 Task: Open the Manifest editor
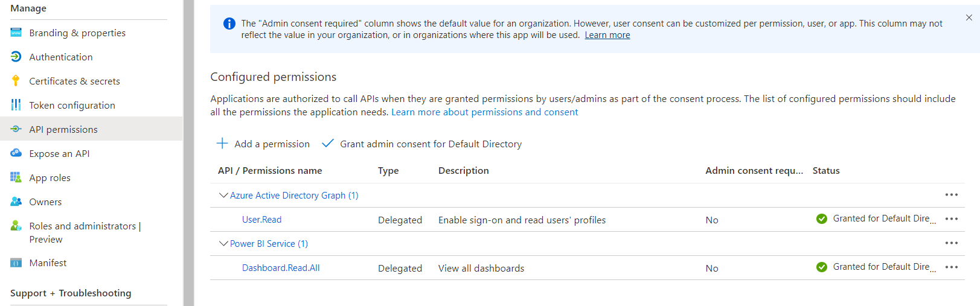(x=48, y=263)
